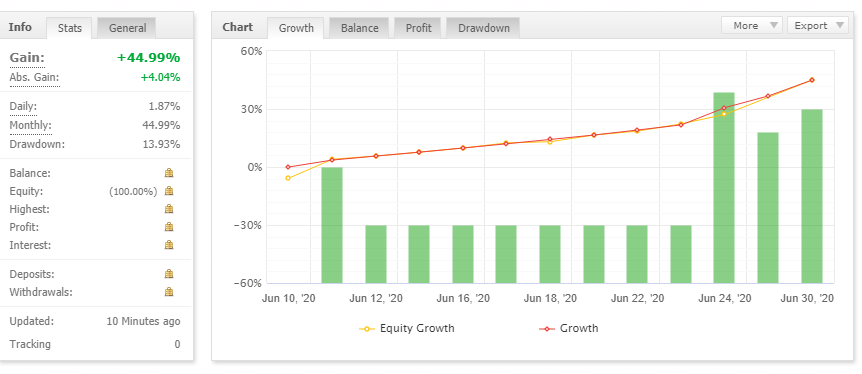862x374 pixels.
Task: Click the lock icon next to Profit
Action: tap(169, 227)
